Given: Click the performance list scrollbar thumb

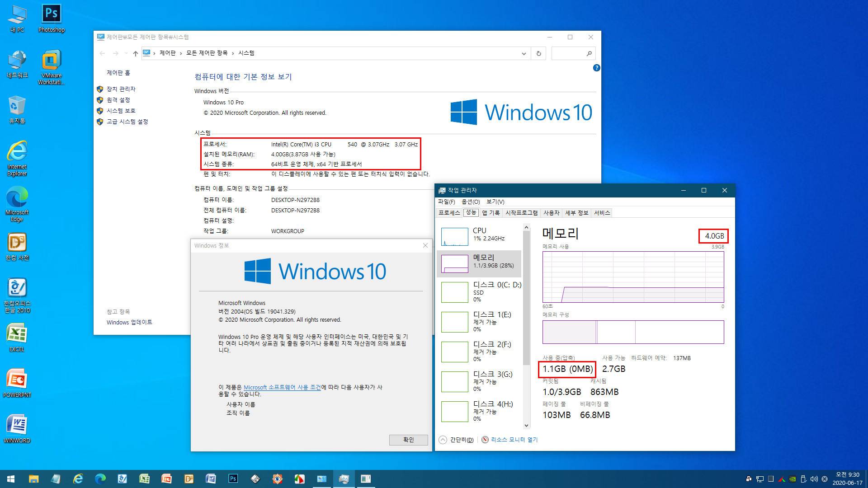Looking at the screenshot, I should [x=526, y=298].
